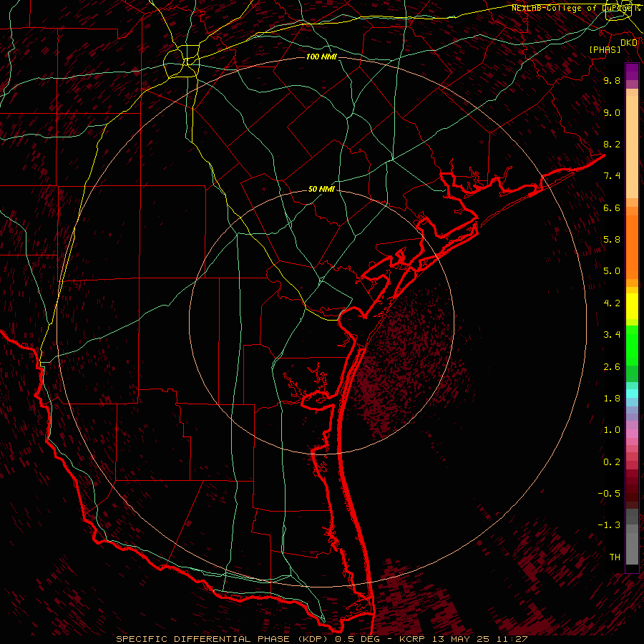Click the 6.6 value on the color scale

612,208
